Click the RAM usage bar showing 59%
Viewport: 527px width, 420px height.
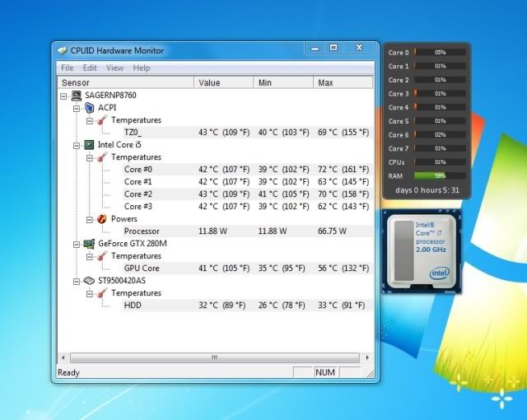point(440,175)
